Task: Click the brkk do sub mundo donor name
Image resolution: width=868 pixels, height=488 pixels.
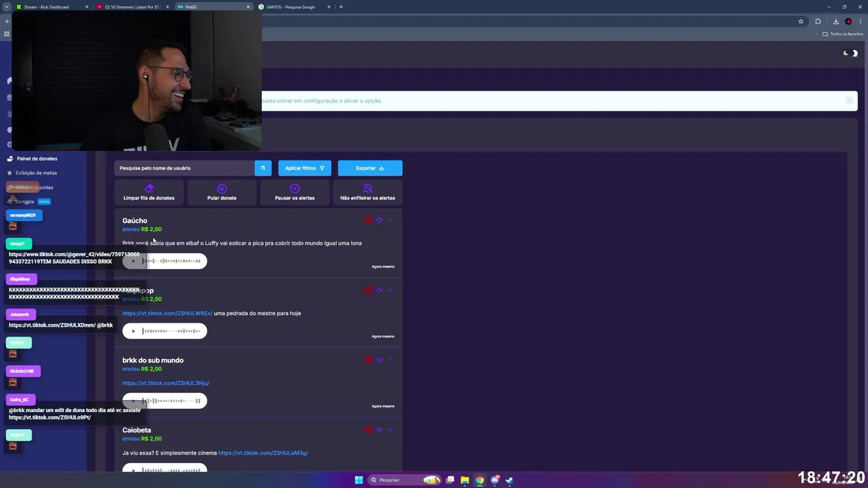Action: pos(153,360)
